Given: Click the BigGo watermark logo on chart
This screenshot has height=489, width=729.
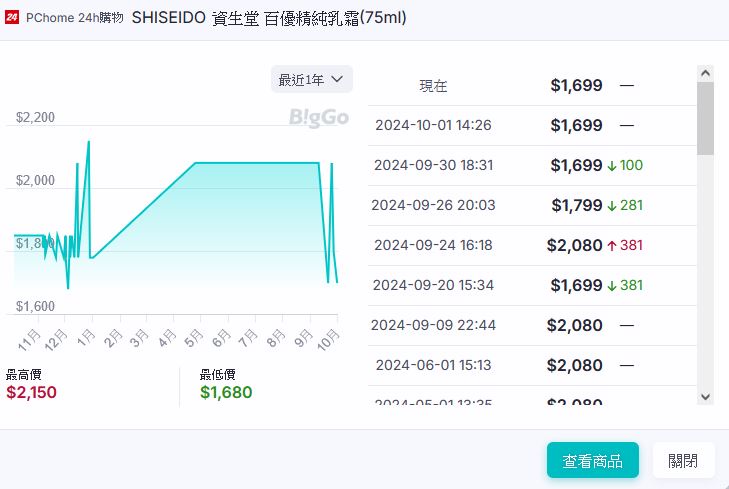Looking at the screenshot, I should (319, 117).
